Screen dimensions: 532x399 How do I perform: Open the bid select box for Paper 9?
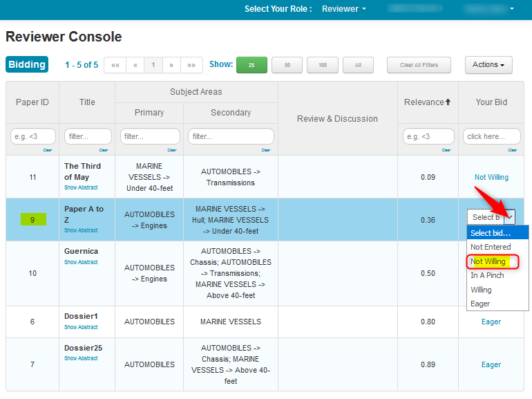point(491,217)
